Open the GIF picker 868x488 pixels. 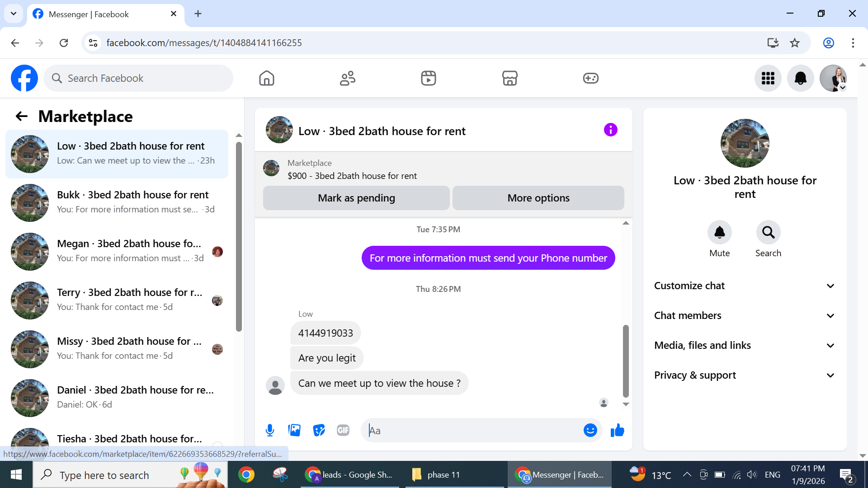[x=343, y=430]
